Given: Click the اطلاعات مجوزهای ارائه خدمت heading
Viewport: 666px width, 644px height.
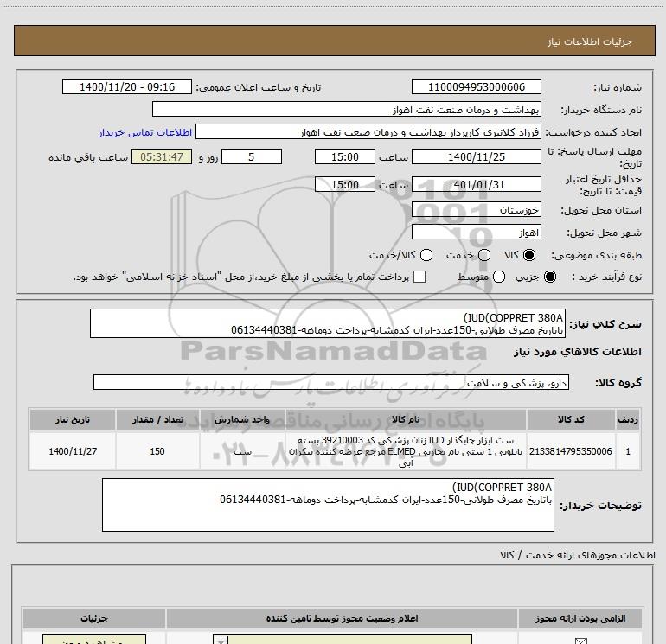Looking at the screenshot, I should click(x=578, y=554).
